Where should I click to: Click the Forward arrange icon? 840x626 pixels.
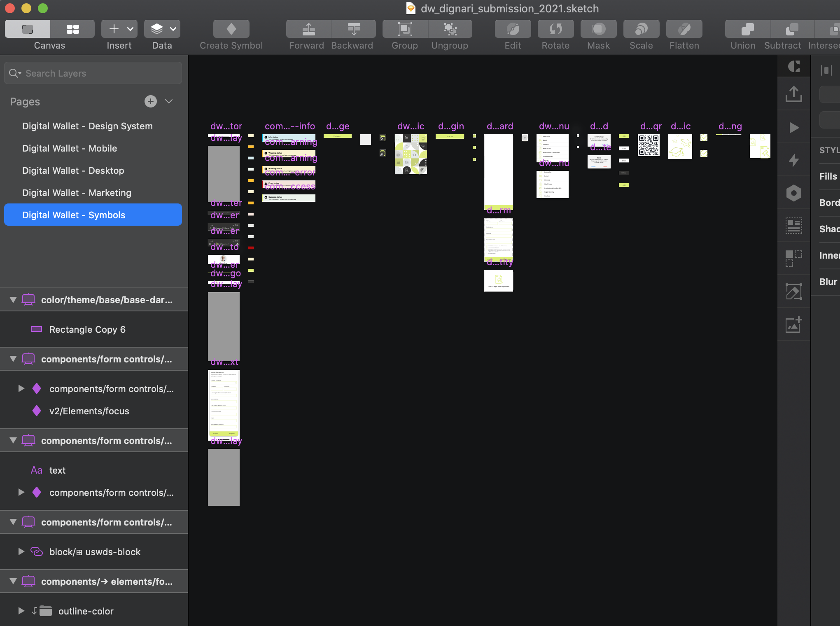point(308,29)
